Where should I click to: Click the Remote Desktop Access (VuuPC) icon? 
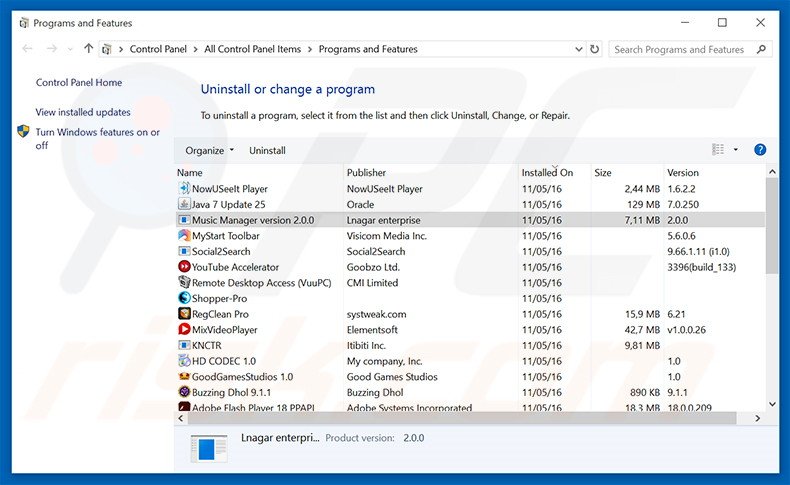(184, 282)
